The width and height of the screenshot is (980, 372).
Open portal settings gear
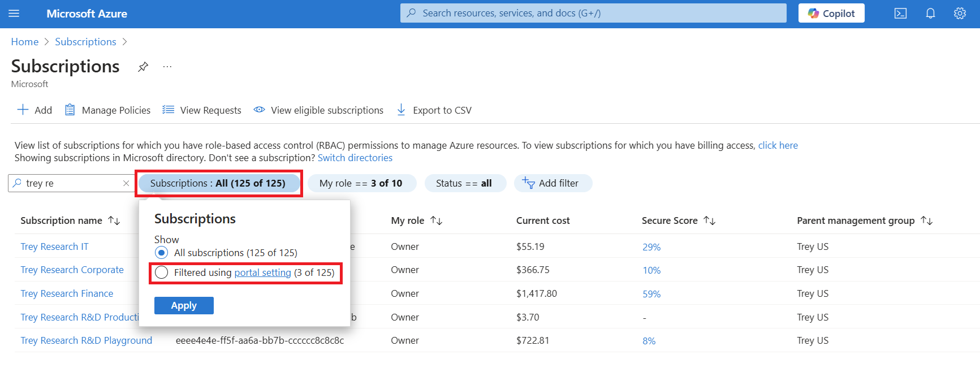tap(960, 14)
